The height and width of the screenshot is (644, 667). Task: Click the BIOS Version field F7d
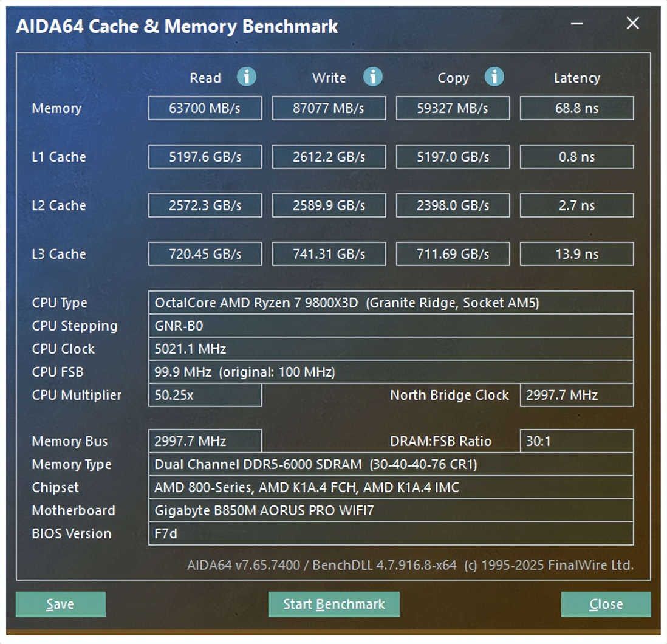tap(391, 533)
